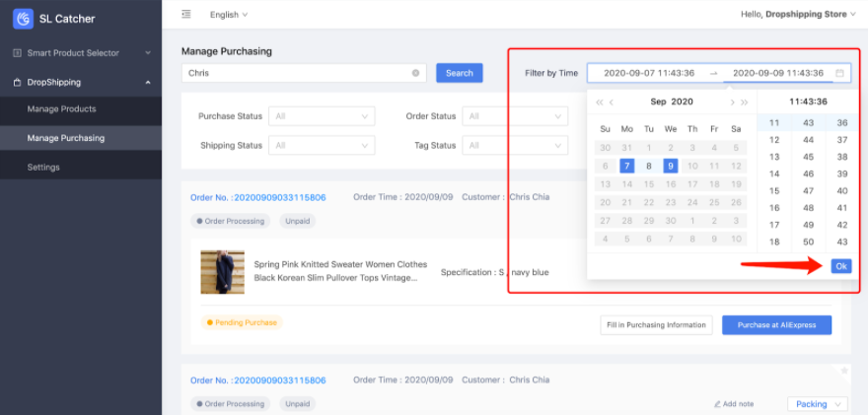Clear the Chris search text with the clear icon
This screenshot has height=415, width=868.
click(415, 73)
